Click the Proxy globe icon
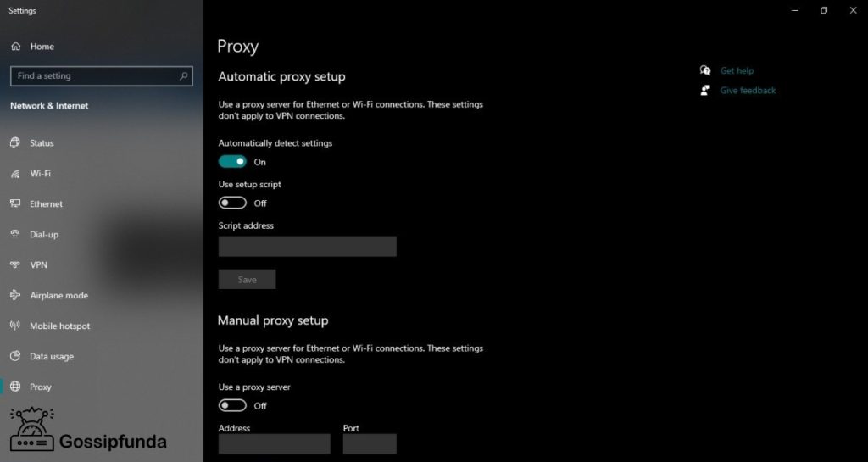The image size is (868, 462). coord(15,387)
